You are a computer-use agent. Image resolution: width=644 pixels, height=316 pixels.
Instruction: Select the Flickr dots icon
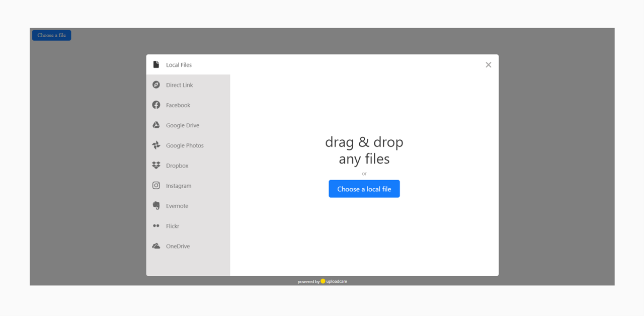tap(156, 225)
